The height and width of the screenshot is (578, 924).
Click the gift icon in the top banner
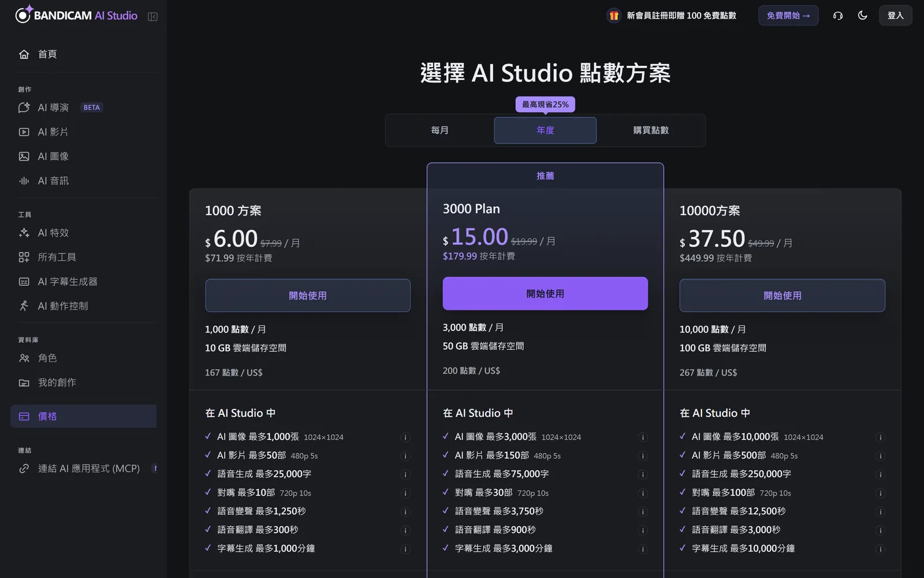[614, 16]
